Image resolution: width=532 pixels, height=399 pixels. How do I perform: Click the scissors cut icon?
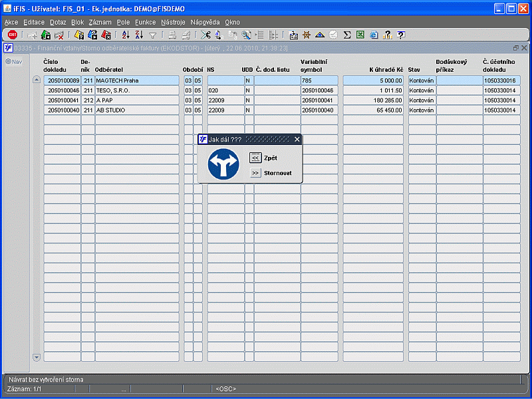205,35
